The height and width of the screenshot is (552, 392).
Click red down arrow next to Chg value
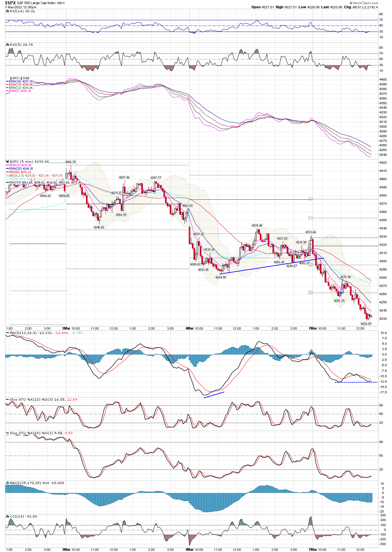(377, 7)
